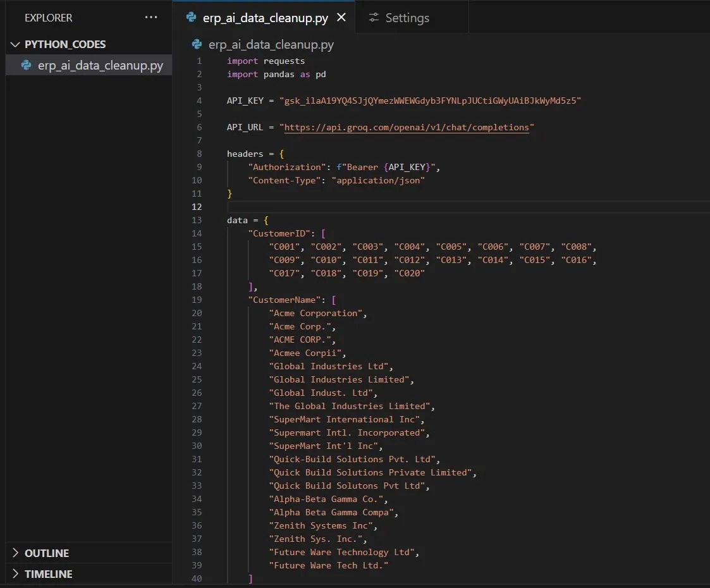Select erp_ai_data_cleanup.py in the file tree
Viewport: 710px width, 588px height.
100,65
